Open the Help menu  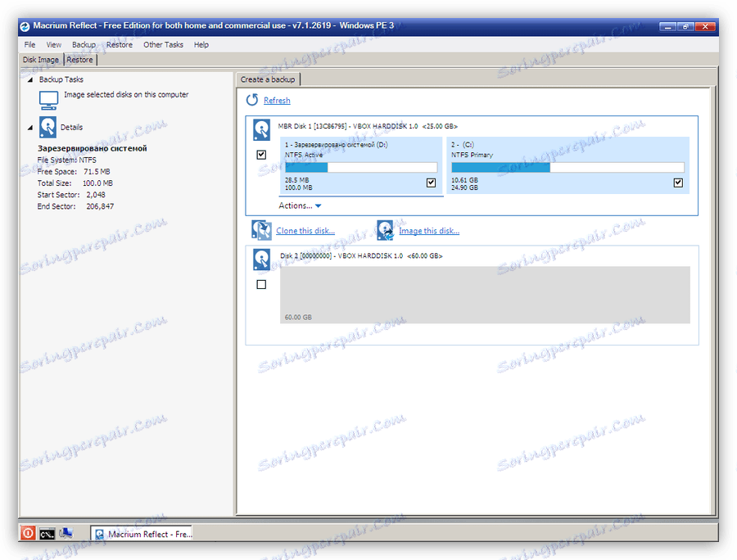[201, 45]
